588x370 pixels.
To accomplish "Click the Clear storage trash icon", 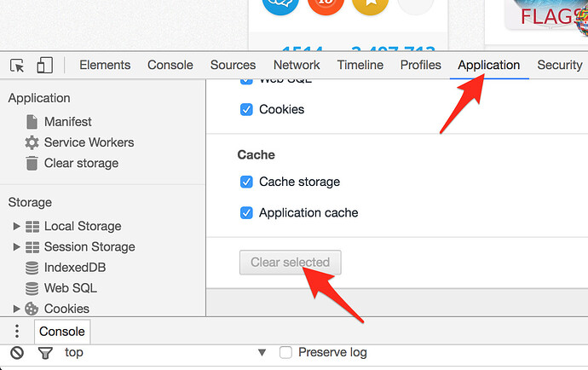I will tap(32, 163).
